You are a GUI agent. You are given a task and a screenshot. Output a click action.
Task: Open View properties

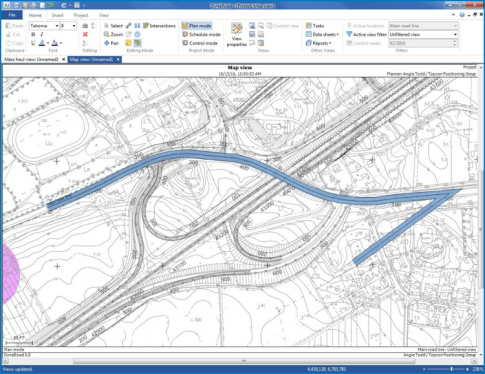[x=237, y=35]
